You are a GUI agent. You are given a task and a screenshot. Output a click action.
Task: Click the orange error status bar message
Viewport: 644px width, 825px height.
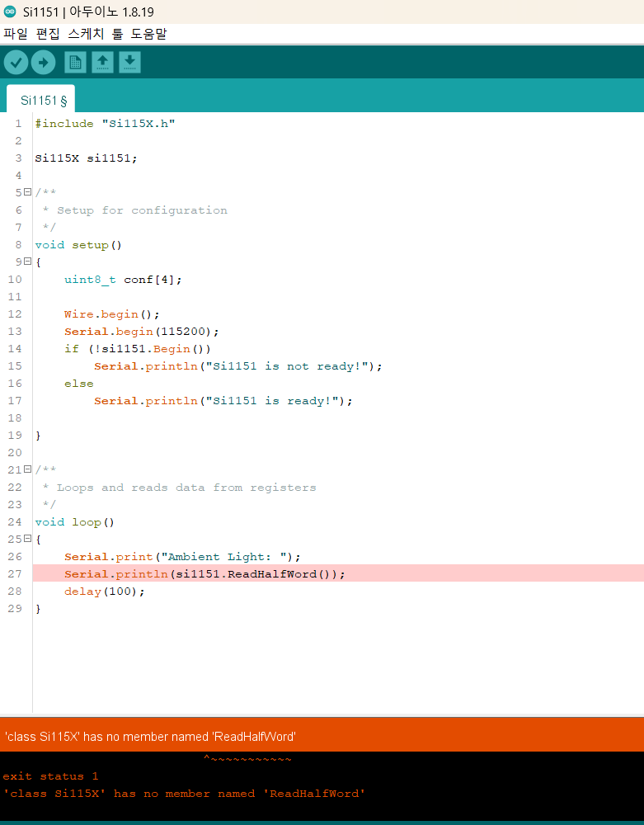pyautogui.click(x=150, y=736)
